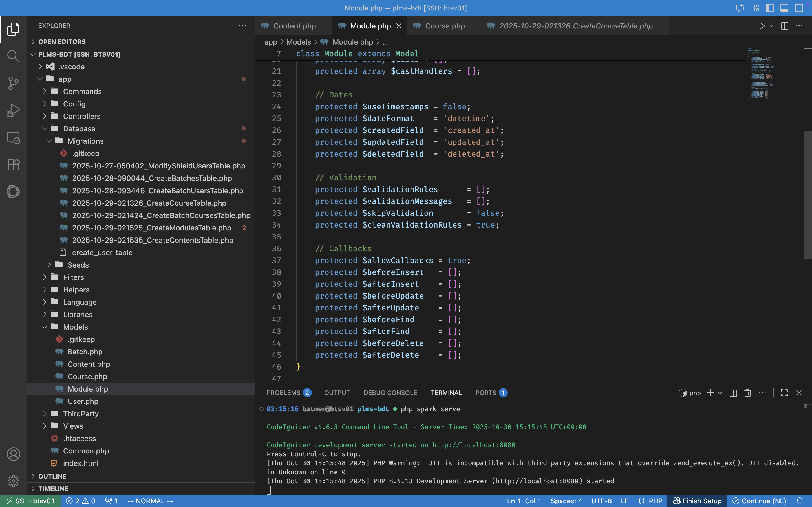Viewport: 812px width, 507px height.
Task: Expand the Controllers folder
Action: click(x=81, y=116)
